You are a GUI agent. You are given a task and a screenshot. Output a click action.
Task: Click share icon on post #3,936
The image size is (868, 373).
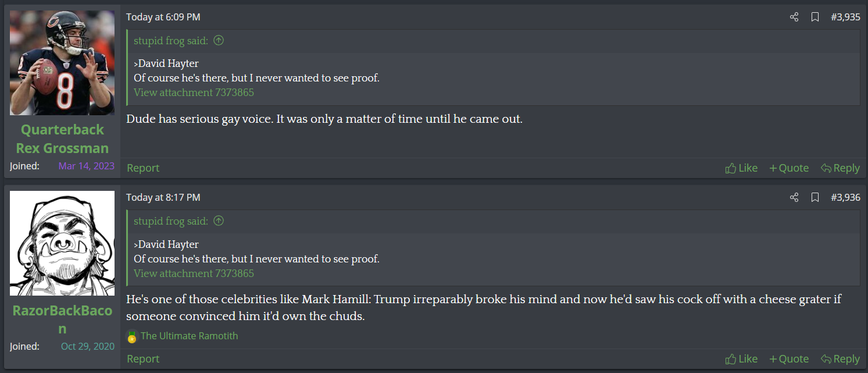tap(794, 197)
